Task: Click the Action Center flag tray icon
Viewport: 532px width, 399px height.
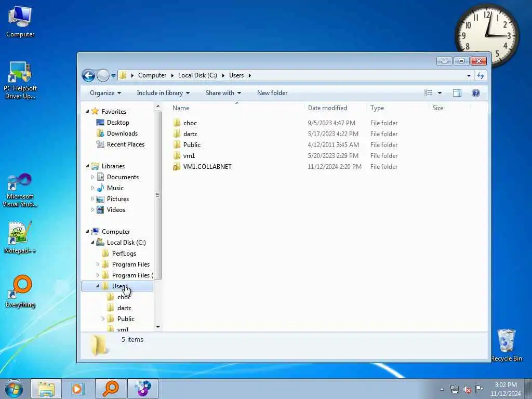Action: click(479, 389)
